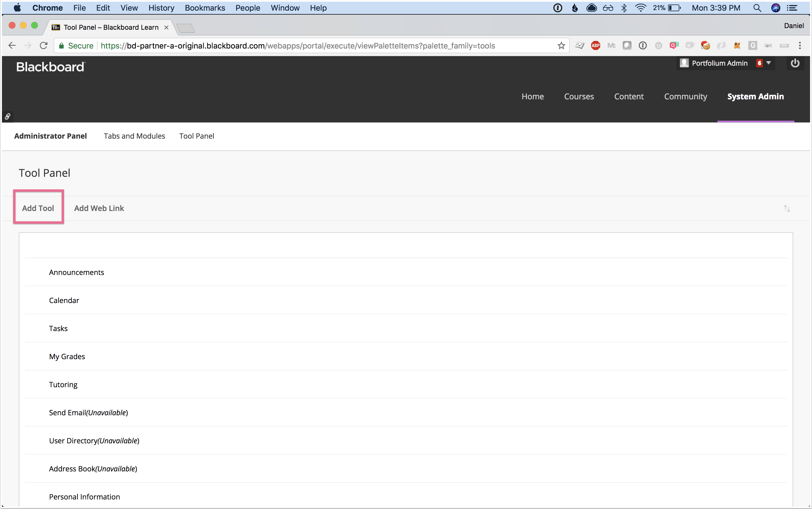Click the Santa-hat cookie extension icon
This screenshot has height=509, width=812.
coord(705,45)
